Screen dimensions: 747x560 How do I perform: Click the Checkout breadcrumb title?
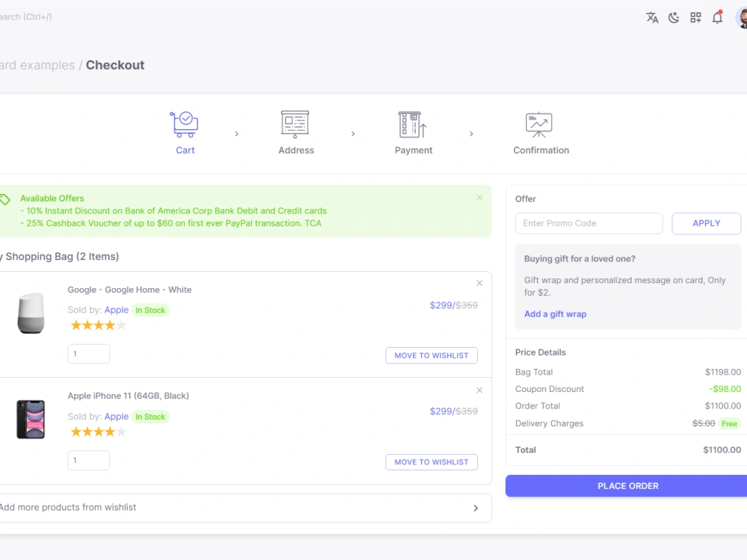115,65
